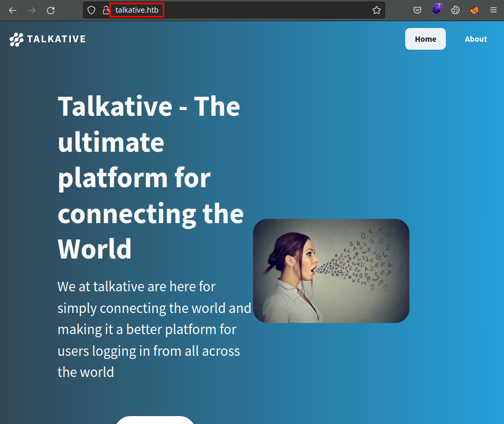
Task: Click the browser forward arrow
Action: (x=32, y=10)
